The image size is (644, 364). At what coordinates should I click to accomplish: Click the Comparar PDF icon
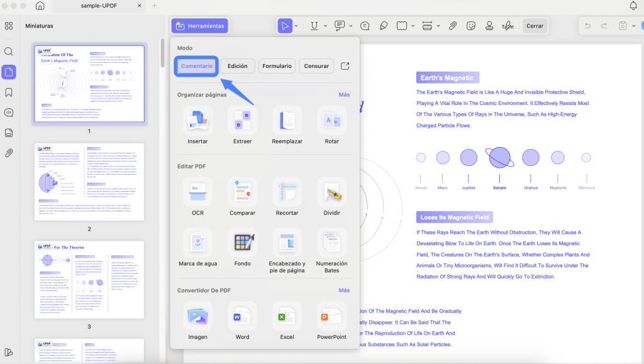[x=242, y=192]
